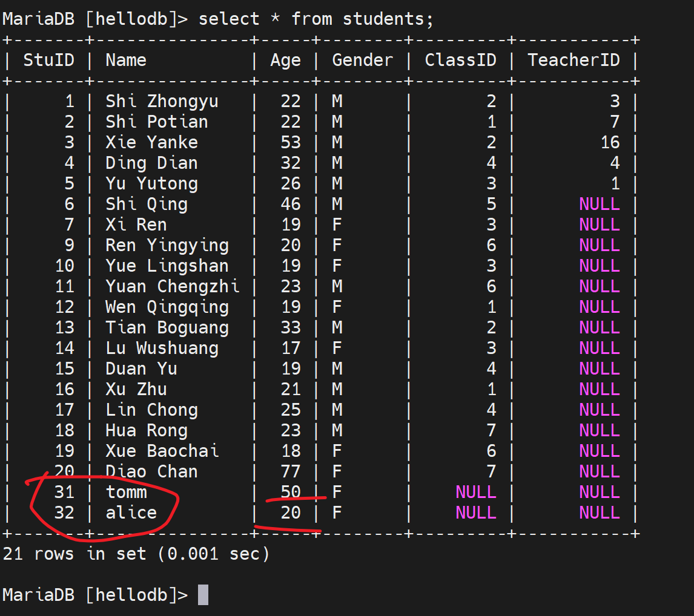This screenshot has width=694, height=616.
Task: Click the TeacherID column header
Action: pos(573,60)
